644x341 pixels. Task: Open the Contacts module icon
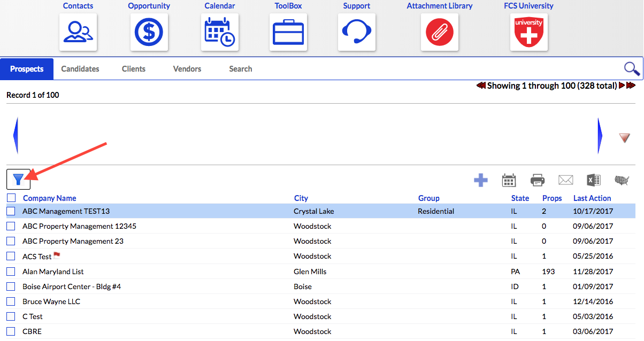78,32
